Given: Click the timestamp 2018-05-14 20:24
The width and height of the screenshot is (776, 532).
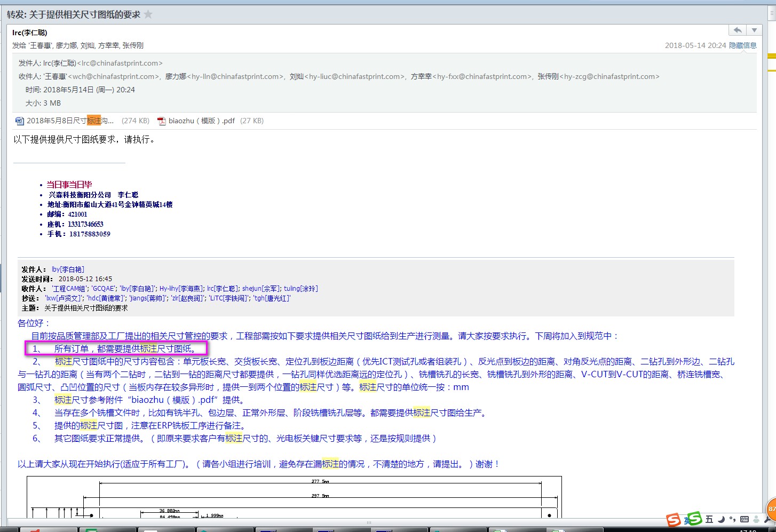Looking at the screenshot, I should pyautogui.click(x=695, y=45).
